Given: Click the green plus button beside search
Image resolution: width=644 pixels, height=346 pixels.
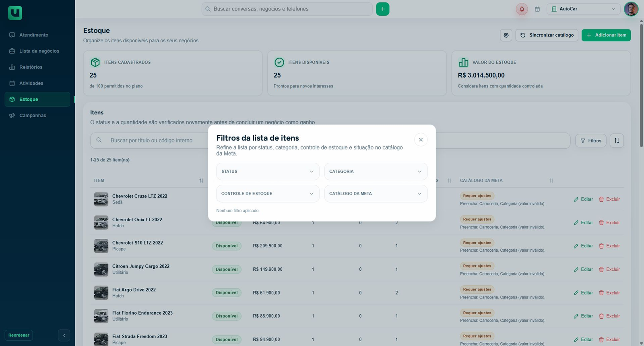Looking at the screenshot, I should pos(382,9).
